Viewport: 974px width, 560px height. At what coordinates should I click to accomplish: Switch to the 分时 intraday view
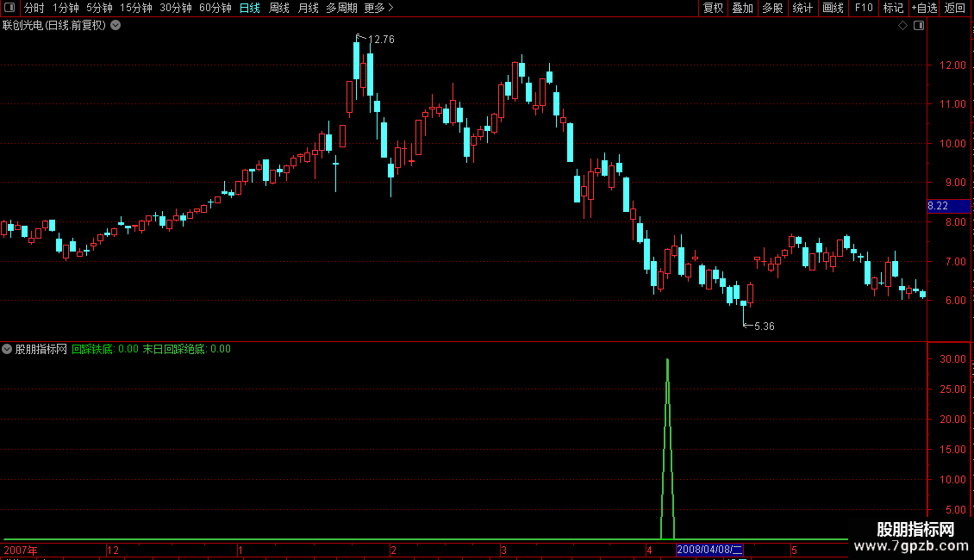pyautogui.click(x=34, y=8)
